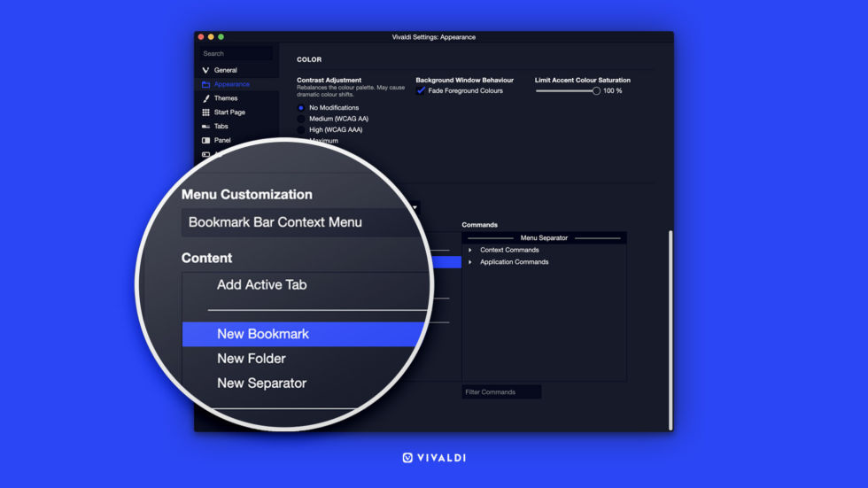Click the Themes brush icon
The width and height of the screenshot is (868, 488).
pyautogui.click(x=205, y=98)
